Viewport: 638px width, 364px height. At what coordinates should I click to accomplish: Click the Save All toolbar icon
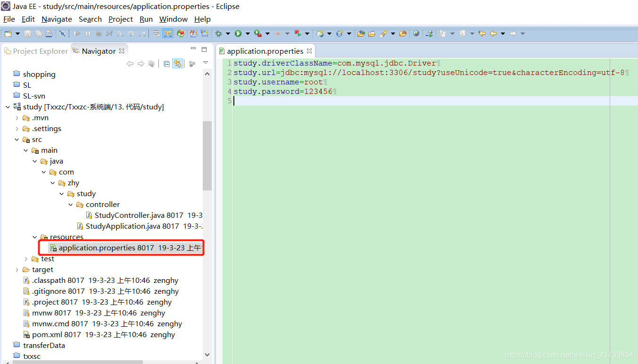pos(38,33)
